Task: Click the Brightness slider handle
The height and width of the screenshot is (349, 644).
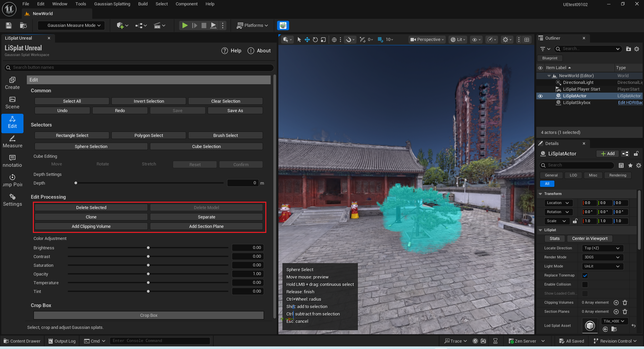Action: pyautogui.click(x=148, y=248)
